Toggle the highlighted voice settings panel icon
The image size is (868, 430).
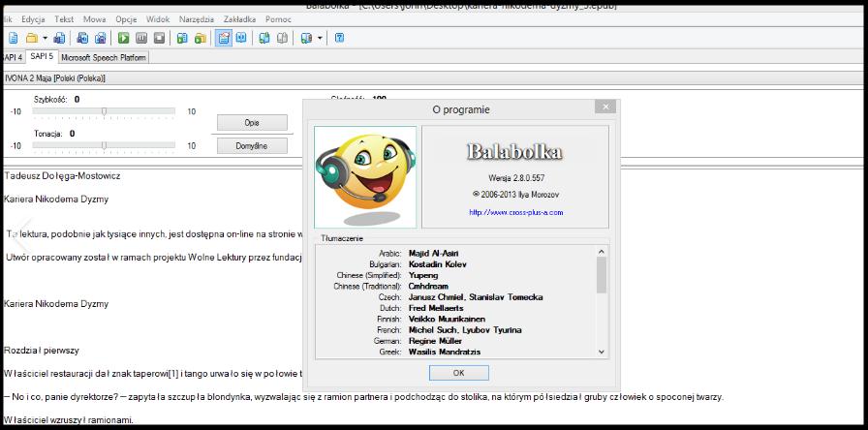[223, 38]
